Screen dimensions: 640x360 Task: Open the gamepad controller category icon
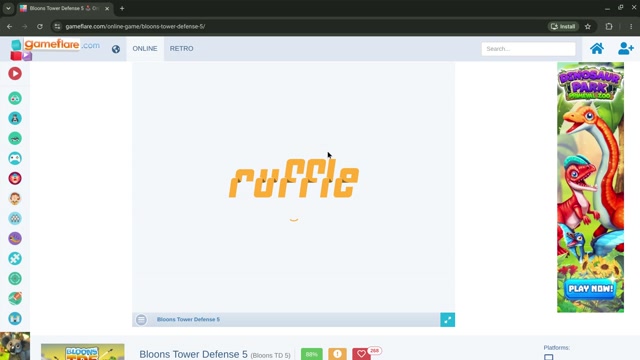(15, 158)
